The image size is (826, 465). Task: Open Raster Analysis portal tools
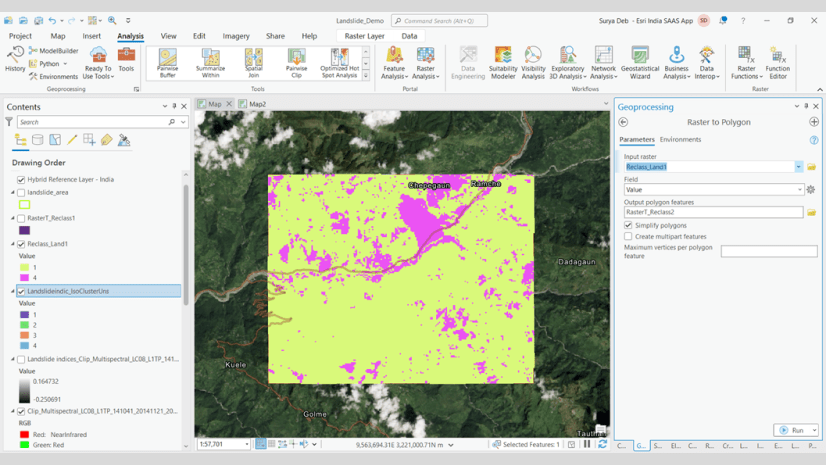(x=426, y=63)
